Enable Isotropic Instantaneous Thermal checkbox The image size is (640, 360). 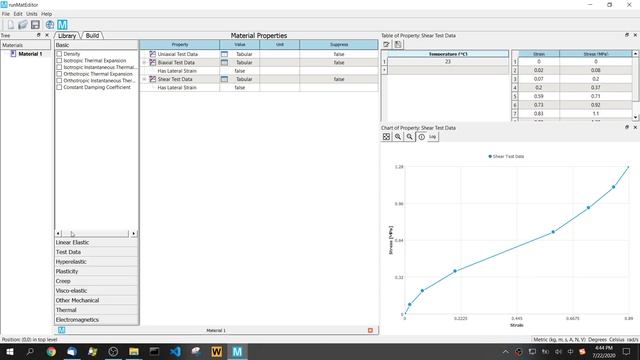(59, 67)
